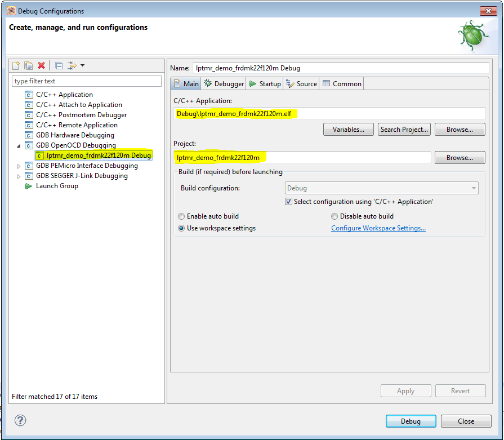Open the Build configuration dropdown
Viewport: 504px width, 440px height.
382,188
